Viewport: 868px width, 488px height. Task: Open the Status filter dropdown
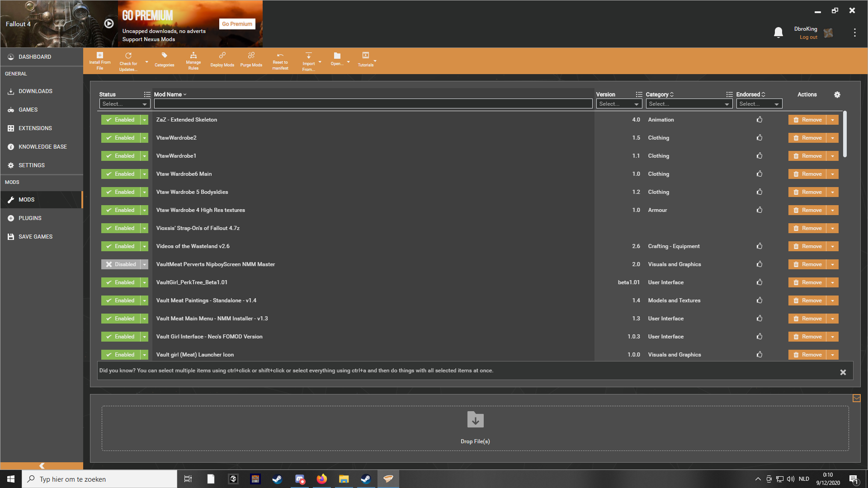coord(125,104)
